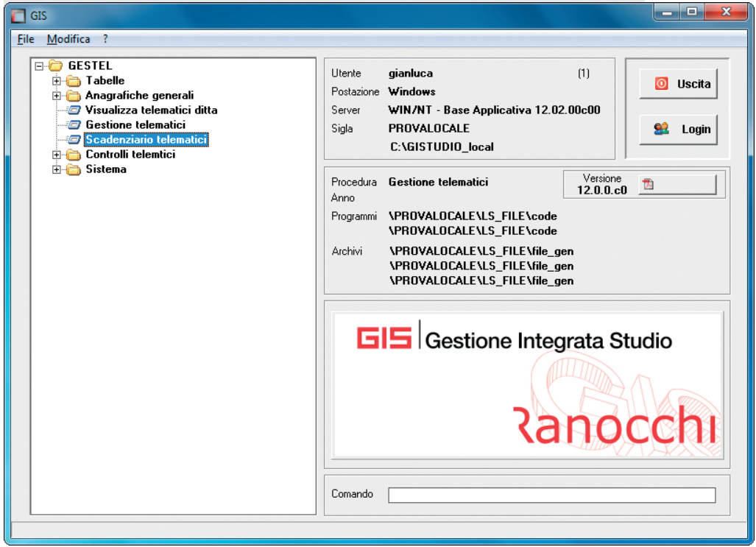The height and width of the screenshot is (547, 756).
Task: Open the question mark help menu
Action: pos(105,39)
